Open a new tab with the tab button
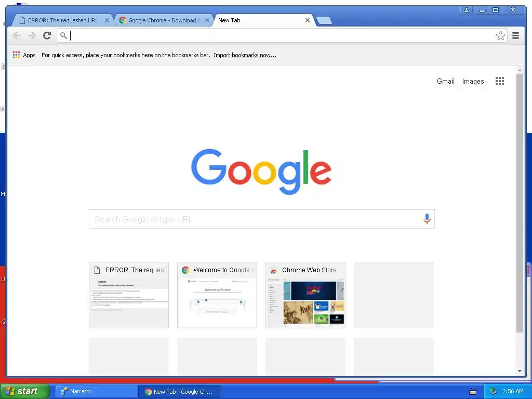 (324, 21)
